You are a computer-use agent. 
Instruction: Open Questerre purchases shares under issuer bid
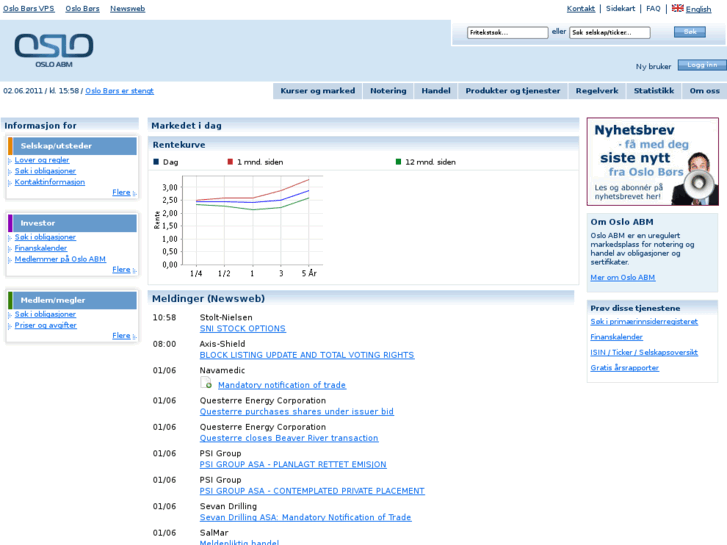pyautogui.click(x=297, y=411)
